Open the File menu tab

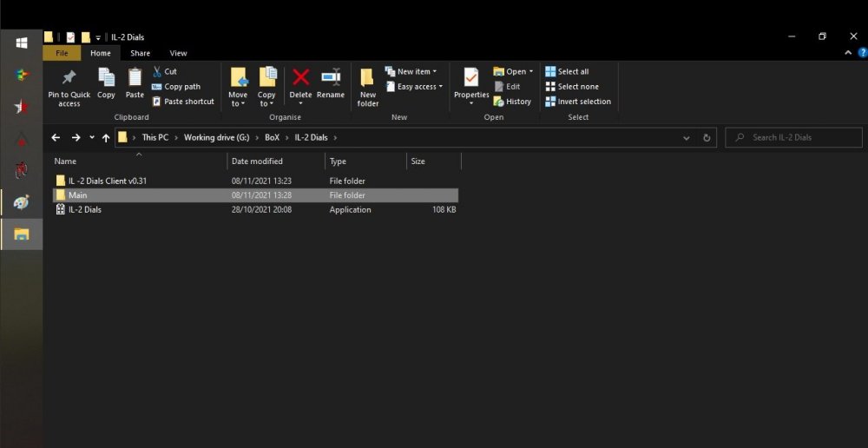pyautogui.click(x=62, y=53)
